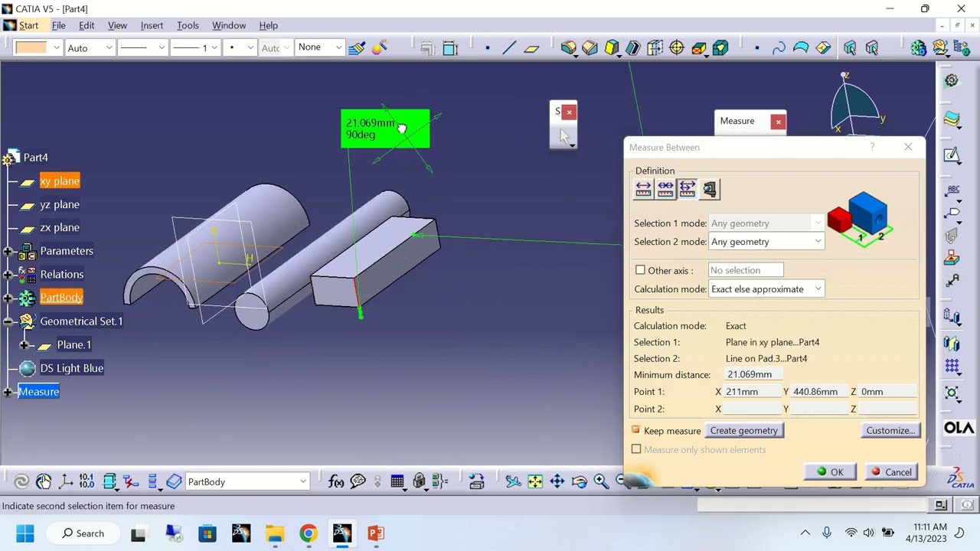
Task: Click the Point tool in top toolbar
Action: 488,47
